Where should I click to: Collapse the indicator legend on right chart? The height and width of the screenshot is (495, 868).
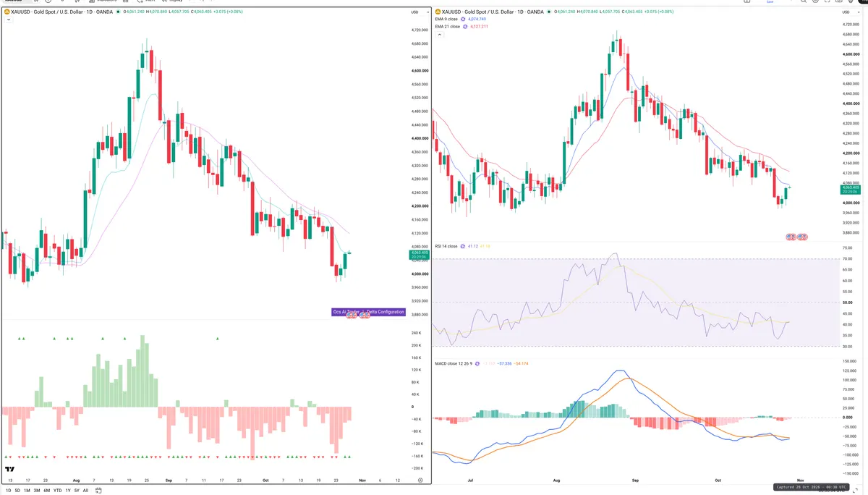[x=438, y=34]
